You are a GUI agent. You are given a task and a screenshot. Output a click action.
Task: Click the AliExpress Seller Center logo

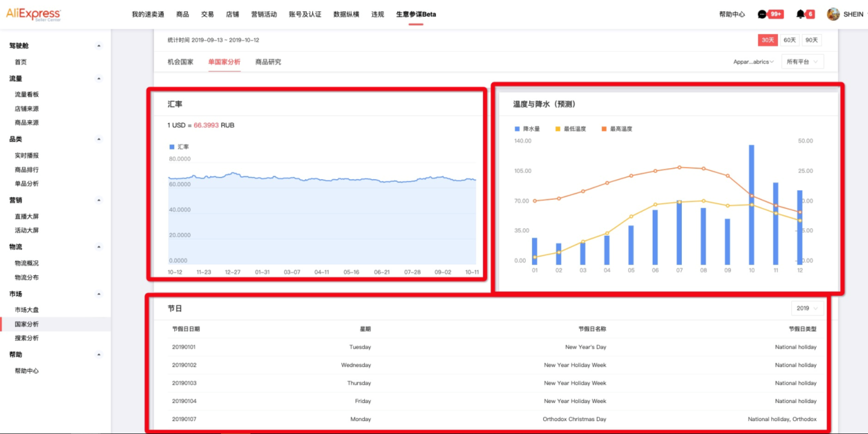(x=33, y=14)
